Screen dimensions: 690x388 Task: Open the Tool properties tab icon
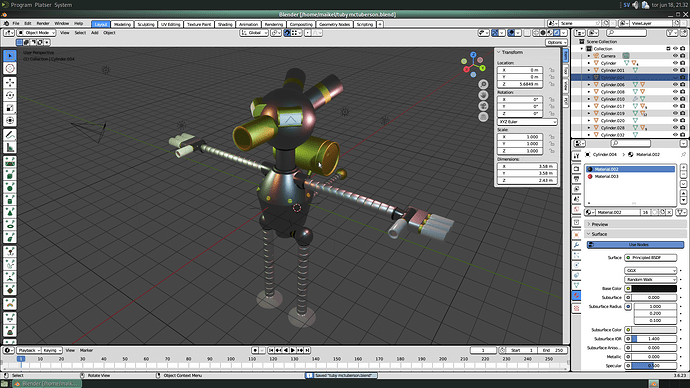(576, 156)
